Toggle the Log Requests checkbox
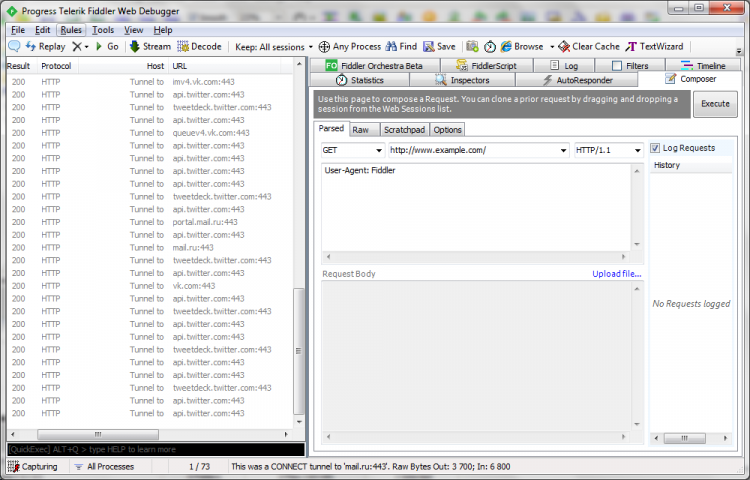 (655, 148)
